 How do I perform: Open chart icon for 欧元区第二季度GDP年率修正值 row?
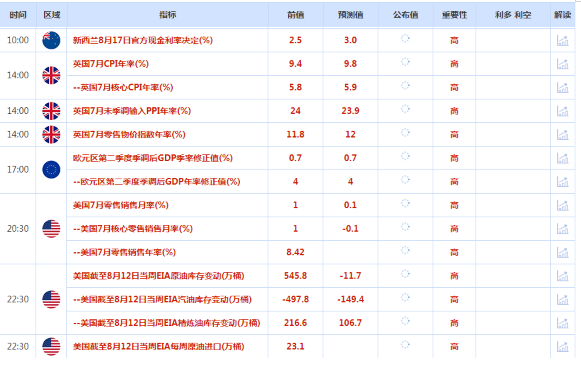pyautogui.click(x=562, y=182)
